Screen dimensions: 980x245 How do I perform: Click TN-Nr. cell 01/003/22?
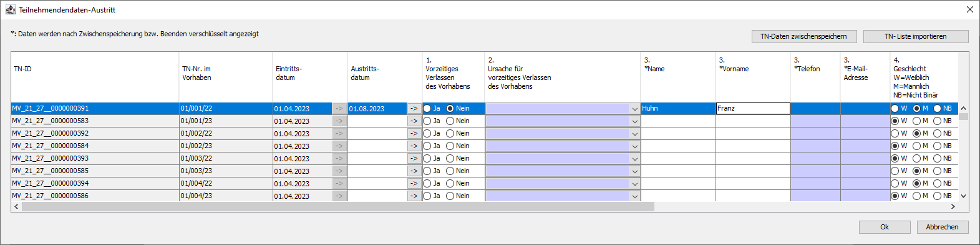click(226, 158)
